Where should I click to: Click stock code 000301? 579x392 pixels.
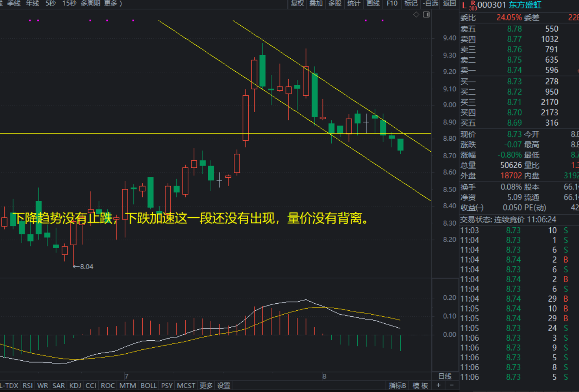492,5
